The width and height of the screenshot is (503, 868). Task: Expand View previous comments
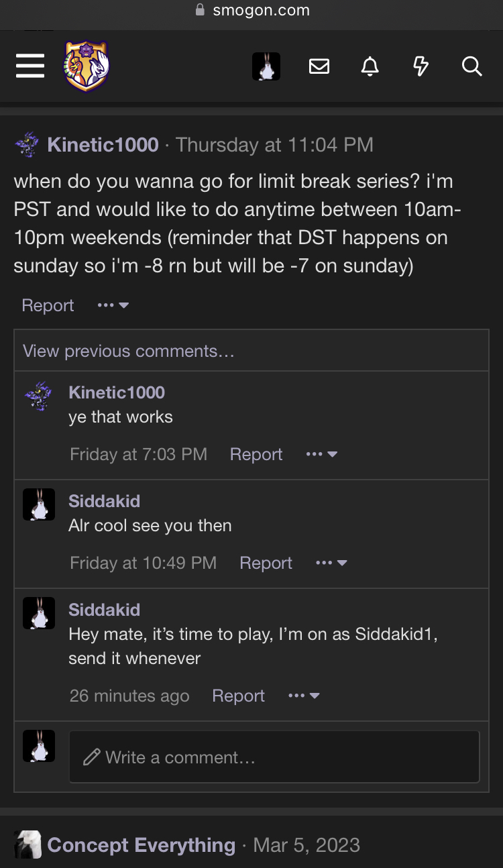(129, 351)
